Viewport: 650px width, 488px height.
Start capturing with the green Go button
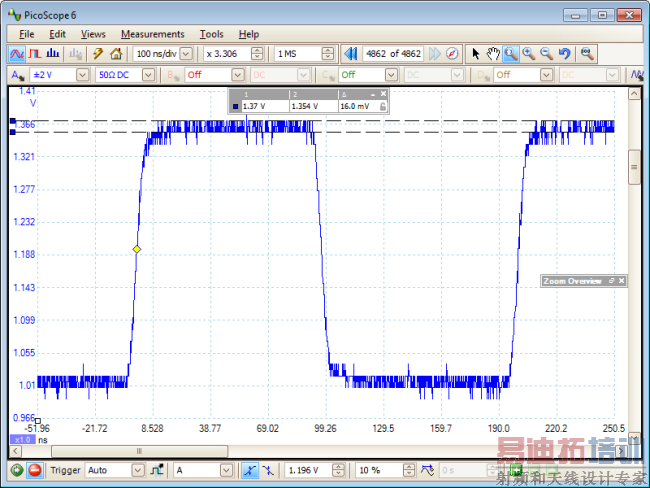point(17,470)
